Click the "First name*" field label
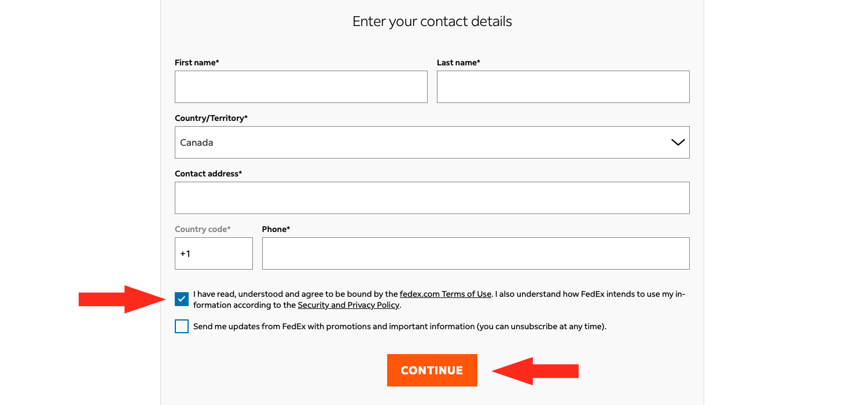The height and width of the screenshot is (405, 868). pyautogui.click(x=197, y=62)
